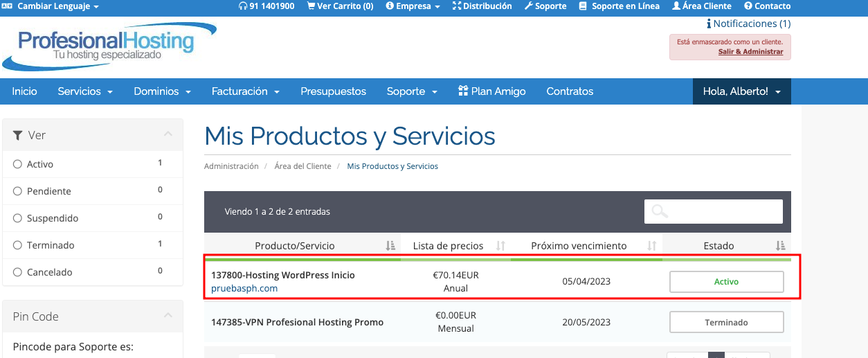Click the green Activo status button
The height and width of the screenshot is (358, 868).
point(726,282)
